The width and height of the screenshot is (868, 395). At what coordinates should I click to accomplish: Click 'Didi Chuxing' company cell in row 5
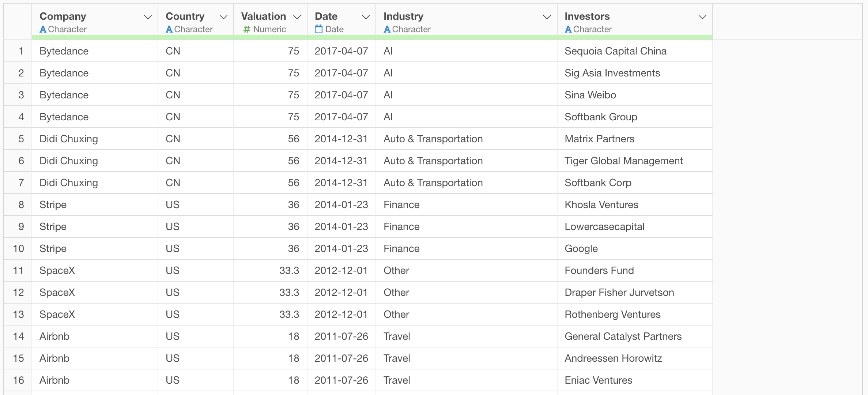(95, 139)
